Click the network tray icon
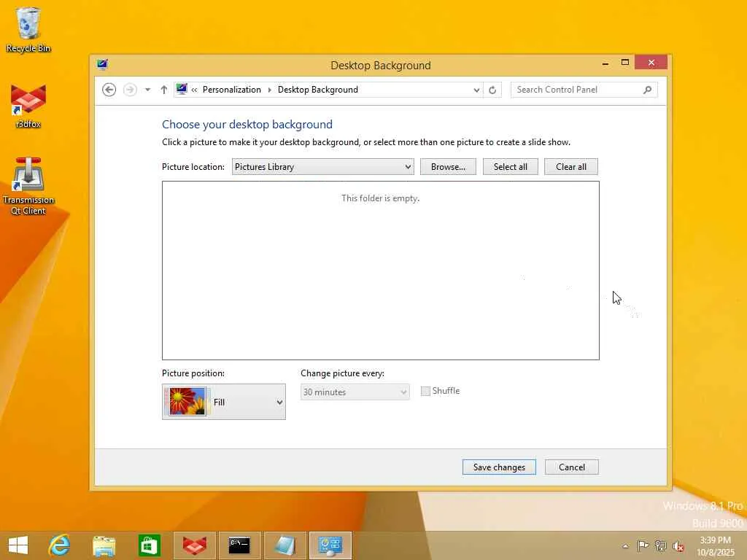This screenshot has width=747, height=560. tap(660, 545)
